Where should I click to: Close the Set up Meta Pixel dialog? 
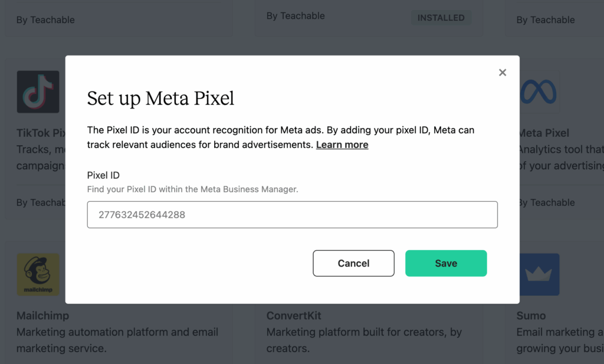pos(502,72)
